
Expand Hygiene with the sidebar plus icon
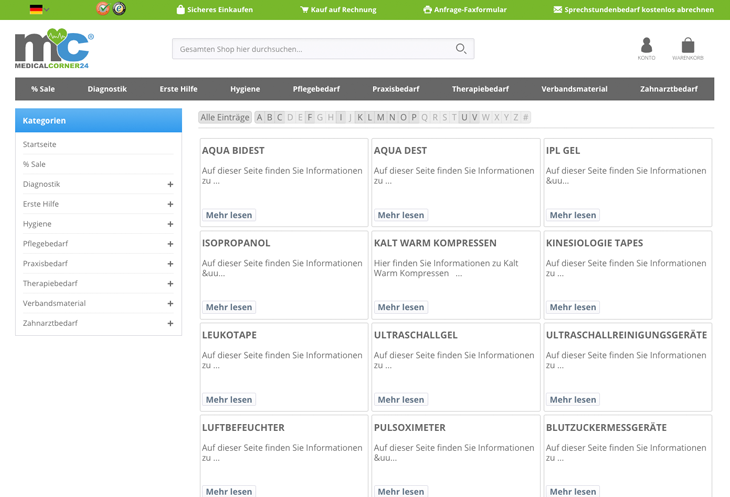170,224
